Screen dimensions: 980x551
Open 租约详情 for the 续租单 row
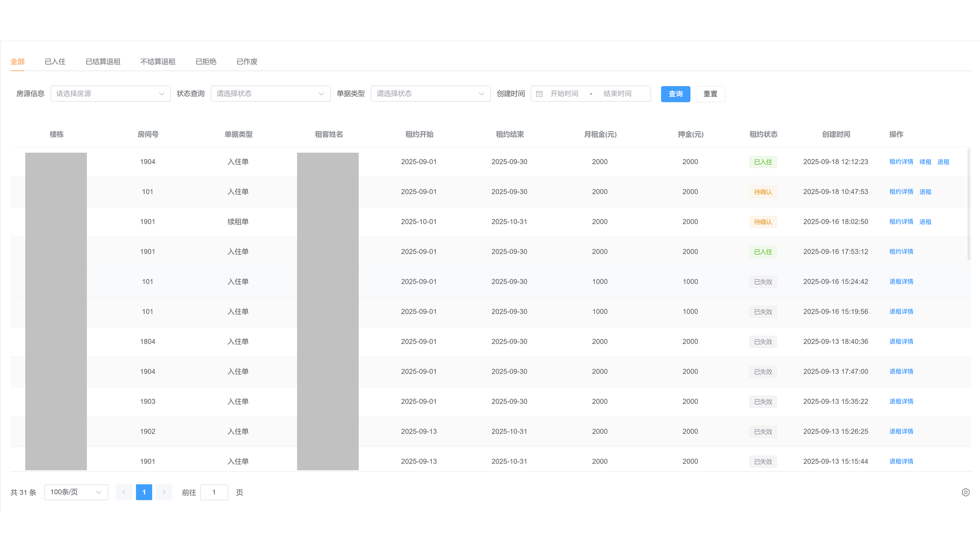coord(901,222)
